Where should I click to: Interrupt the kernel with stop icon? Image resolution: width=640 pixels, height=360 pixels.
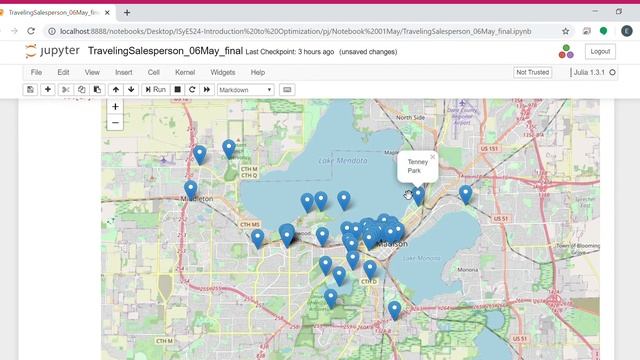178,90
